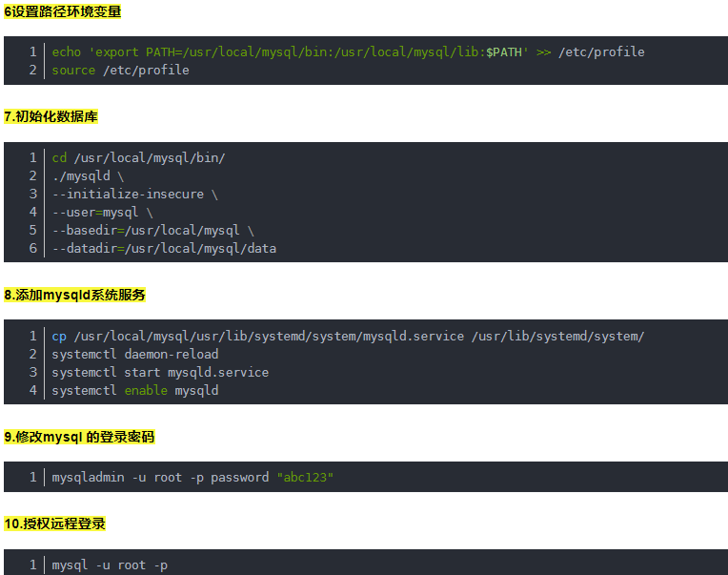Click the heading '8.添加mysqld系统服务'
This screenshot has height=575, width=728.
tap(74, 295)
